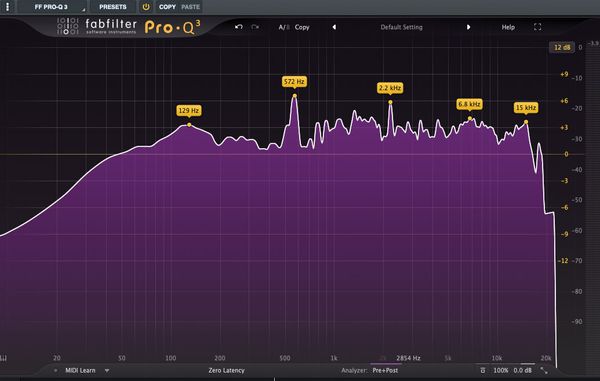
Task: Open the 12 dB display range menu
Action: pyautogui.click(x=562, y=47)
